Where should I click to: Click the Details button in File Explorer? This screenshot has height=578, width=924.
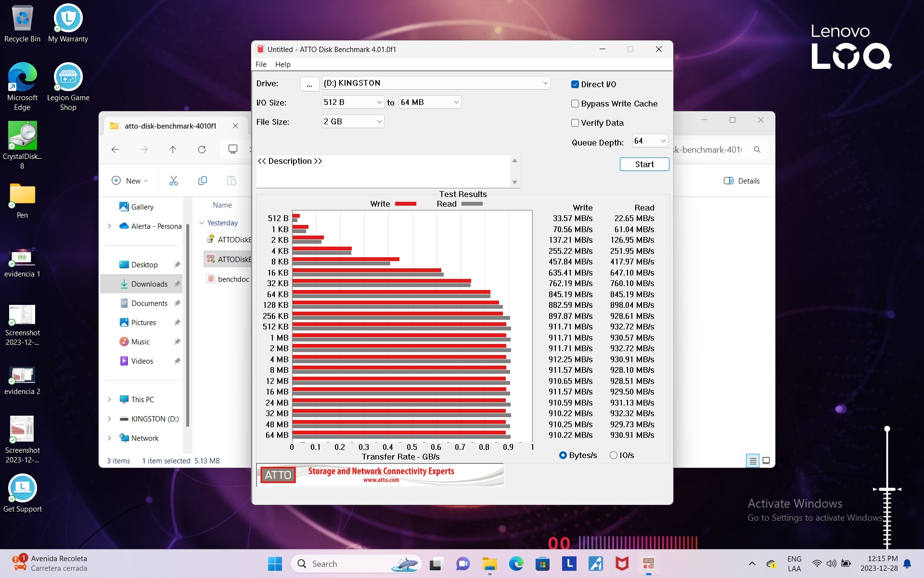pyautogui.click(x=742, y=181)
